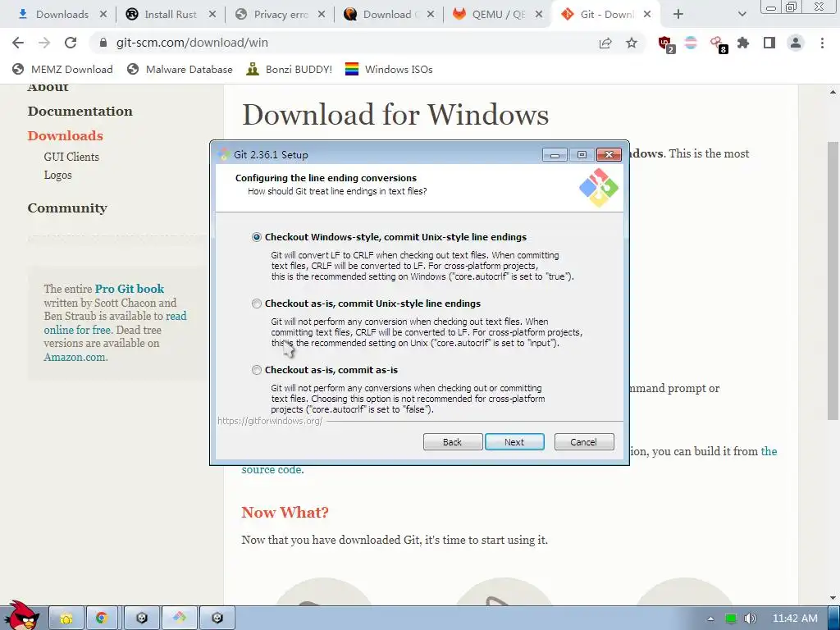This screenshot has width=840, height=630.
Task: Open the last installer box taskbar icon
Action: tap(217, 618)
